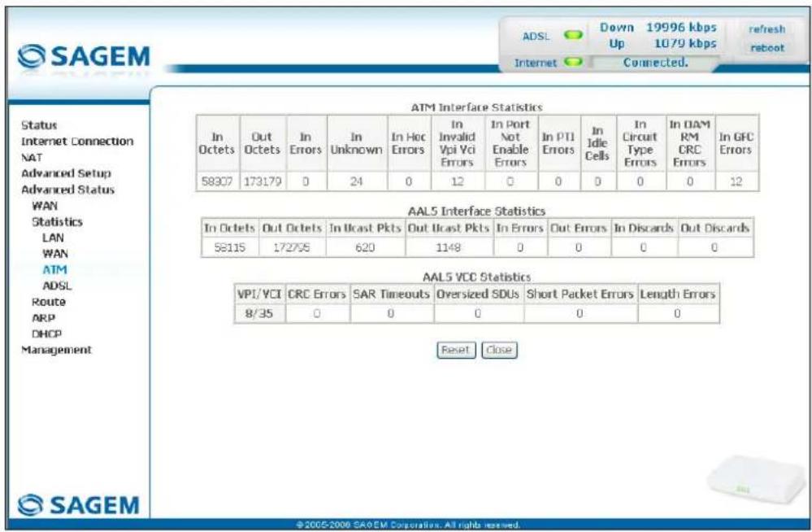Screen dimensions: 812x532
Task: Click the Close button below tables
Action: [499, 350]
